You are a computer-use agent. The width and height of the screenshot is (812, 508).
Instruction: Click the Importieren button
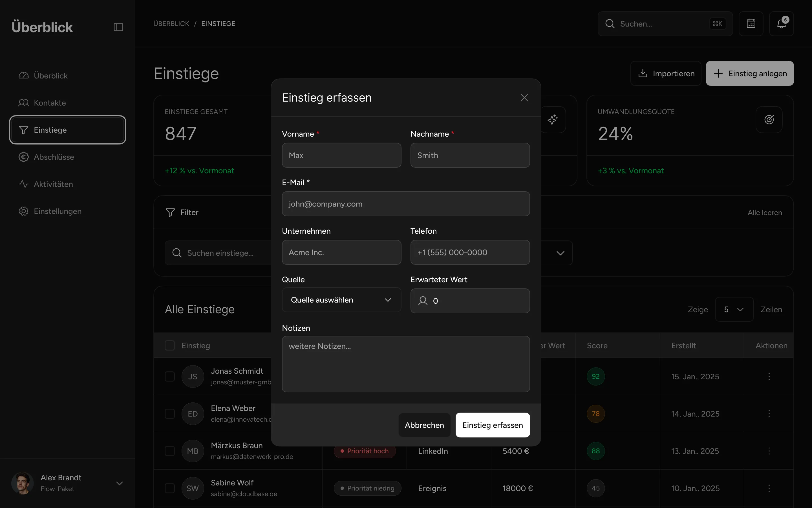click(666, 73)
